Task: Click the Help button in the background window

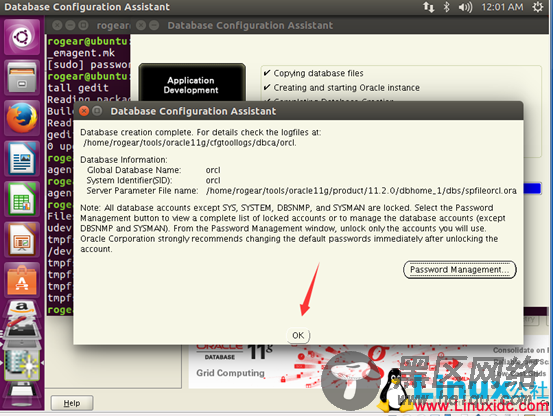Action: [72, 403]
